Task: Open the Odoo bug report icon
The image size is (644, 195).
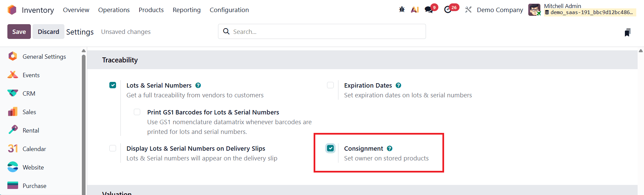Action: click(401, 10)
